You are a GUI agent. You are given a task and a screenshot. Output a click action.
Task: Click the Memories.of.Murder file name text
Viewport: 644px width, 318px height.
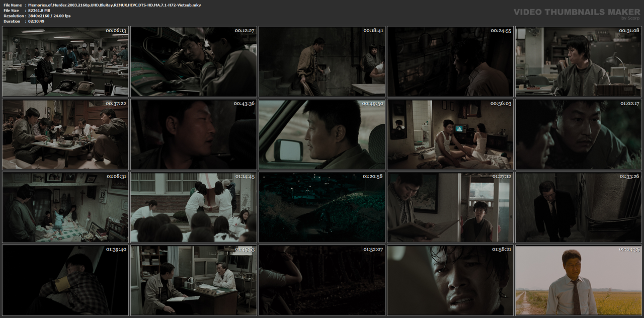(x=114, y=5)
